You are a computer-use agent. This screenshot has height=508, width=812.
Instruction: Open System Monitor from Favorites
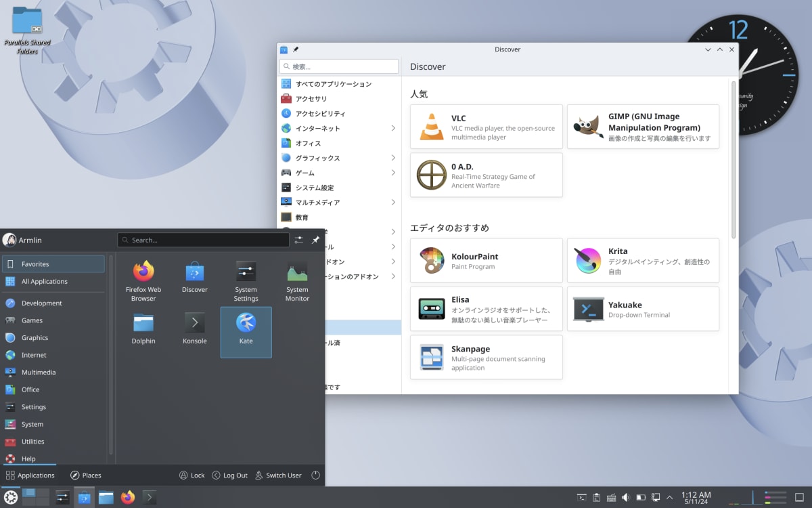coord(297,281)
